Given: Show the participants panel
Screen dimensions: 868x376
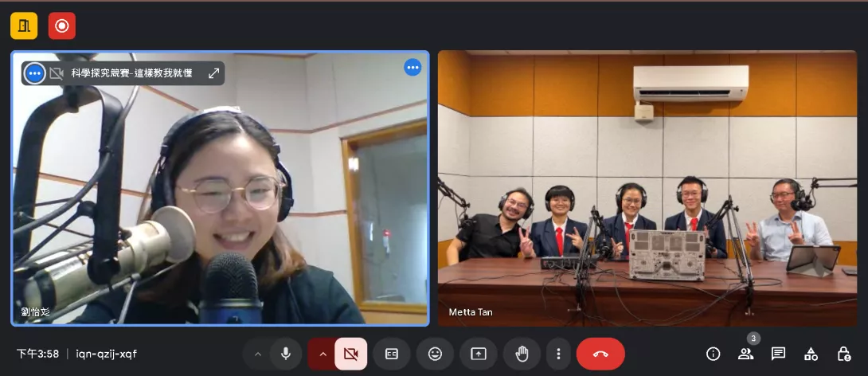Looking at the screenshot, I should (x=745, y=354).
